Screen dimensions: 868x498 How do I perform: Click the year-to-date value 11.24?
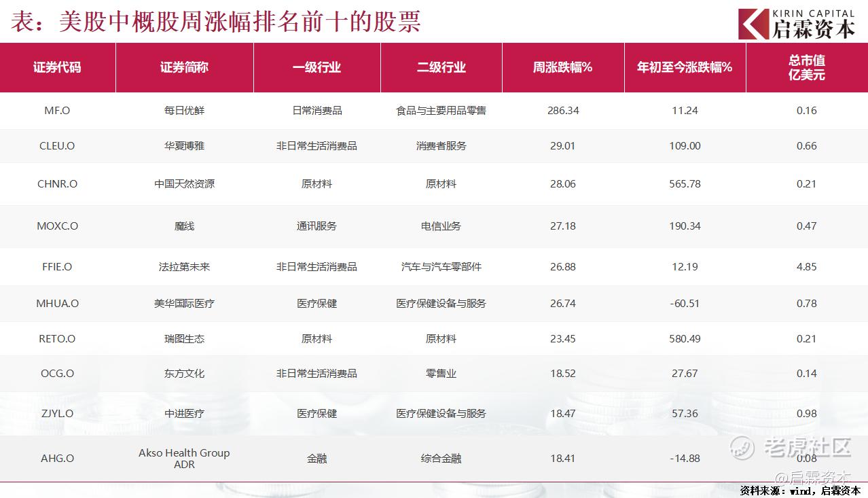point(685,110)
